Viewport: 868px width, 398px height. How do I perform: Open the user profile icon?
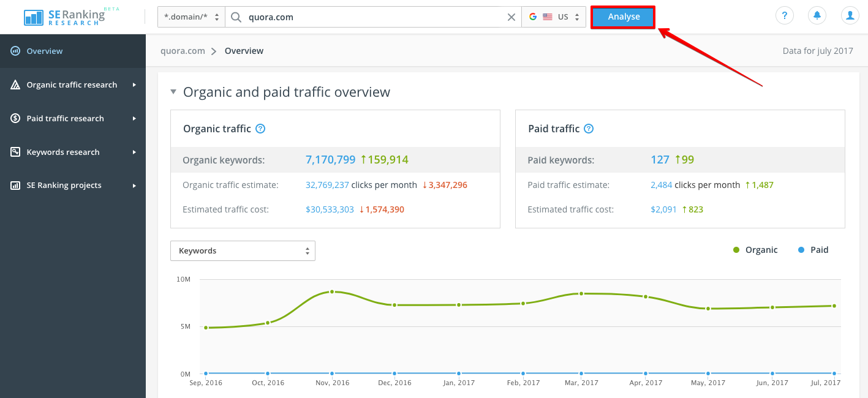click(850, 16)
